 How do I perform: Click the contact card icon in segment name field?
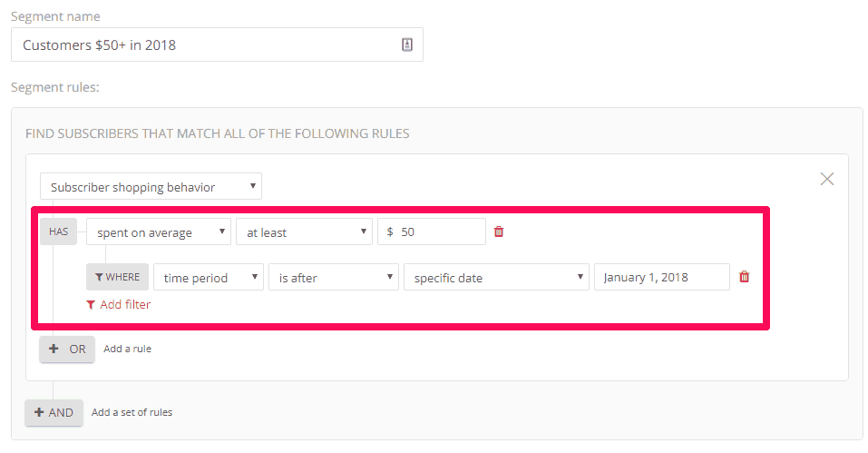[x=407, y=44]
